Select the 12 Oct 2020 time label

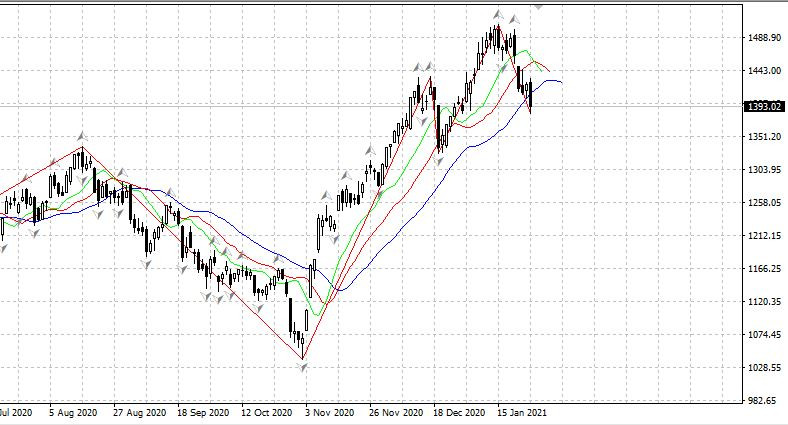(267, 413)
